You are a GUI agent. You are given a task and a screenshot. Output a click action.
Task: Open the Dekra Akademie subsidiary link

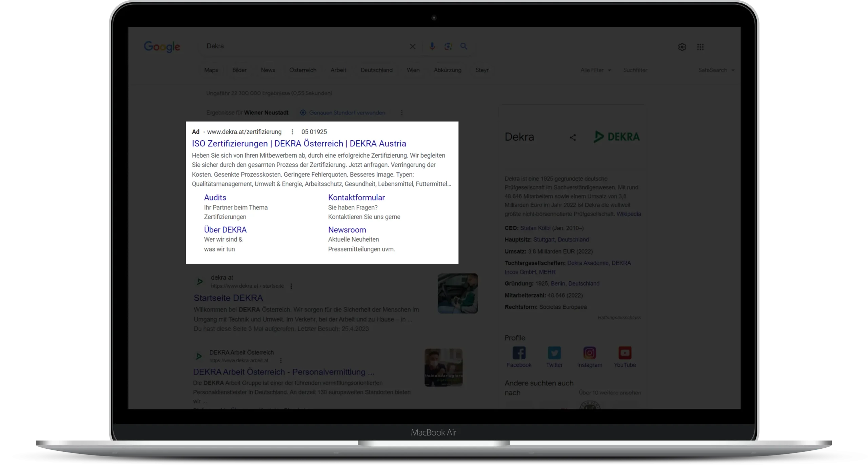(x=588, y=263)
